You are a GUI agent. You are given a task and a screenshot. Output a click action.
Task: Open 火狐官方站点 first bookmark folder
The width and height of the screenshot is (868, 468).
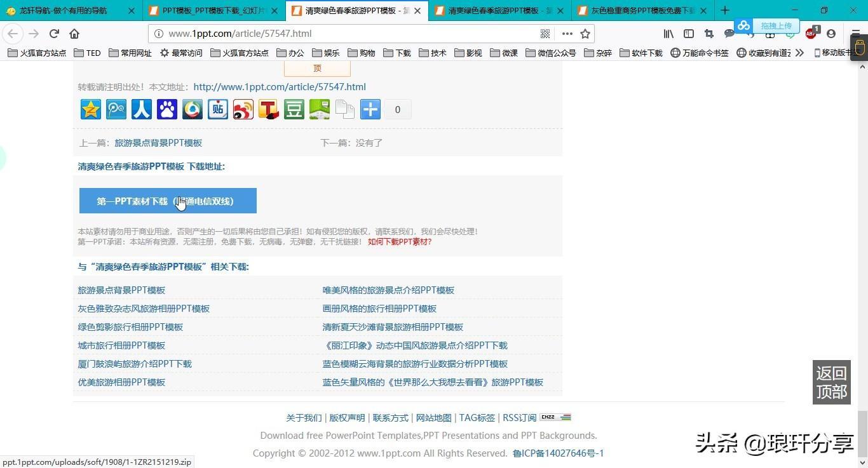click(37, 53)
